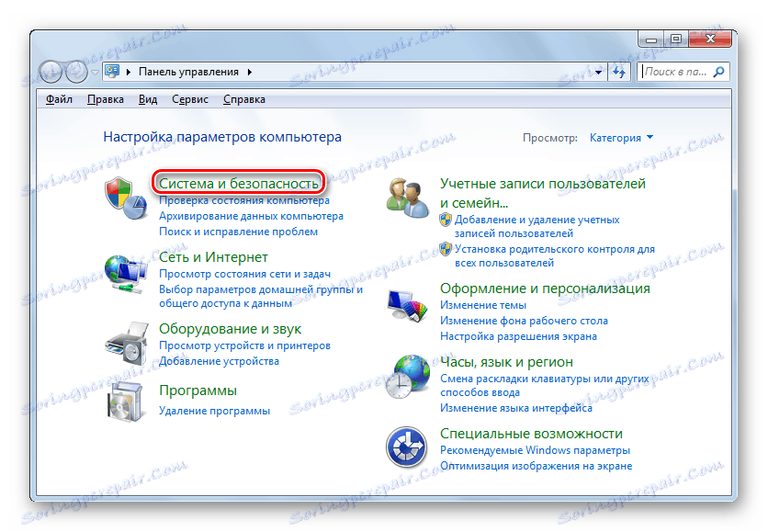Click the Добавление устройства link

point(219,361)
